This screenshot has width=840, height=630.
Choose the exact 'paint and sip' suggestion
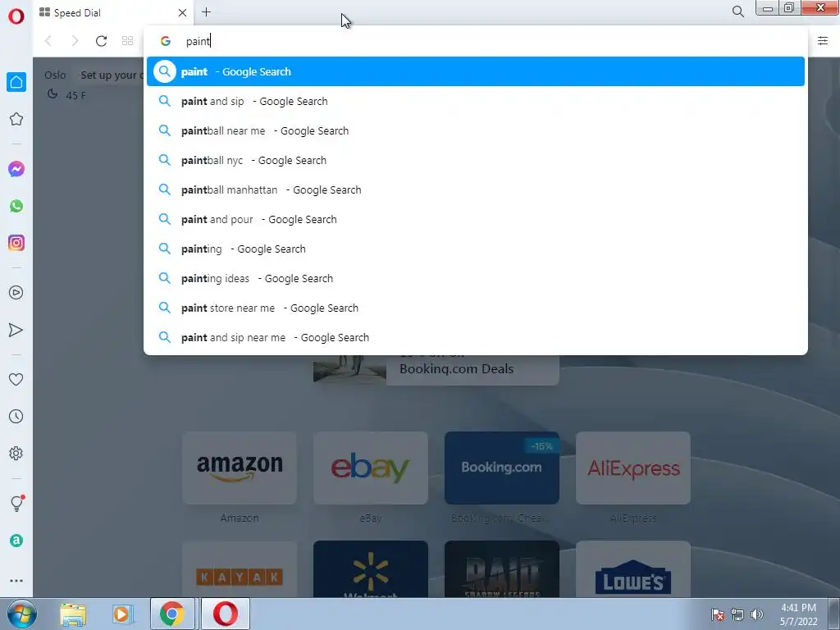476,101
